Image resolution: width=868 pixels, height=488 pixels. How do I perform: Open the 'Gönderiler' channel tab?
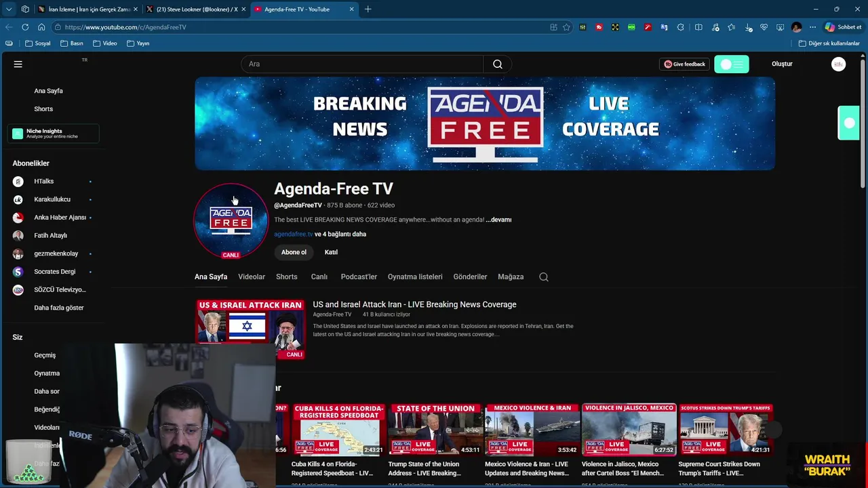click(x=470, y=277)
